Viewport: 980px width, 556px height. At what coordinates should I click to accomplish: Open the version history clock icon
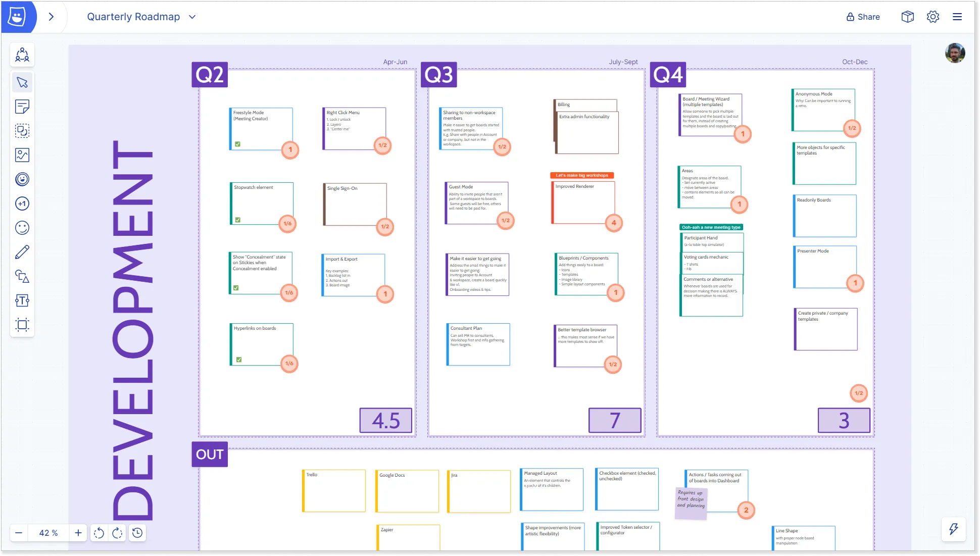point(137,533)
